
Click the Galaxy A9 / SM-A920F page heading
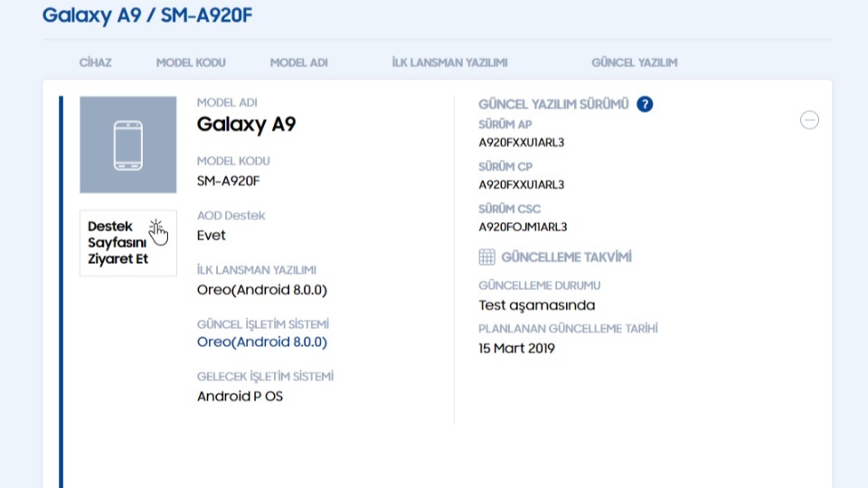click(147, 15)
